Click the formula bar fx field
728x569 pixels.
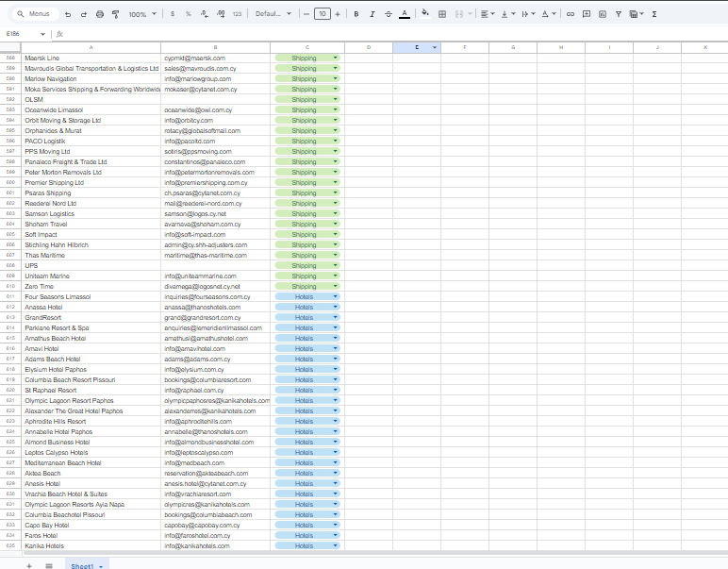[x=390, y=34]
